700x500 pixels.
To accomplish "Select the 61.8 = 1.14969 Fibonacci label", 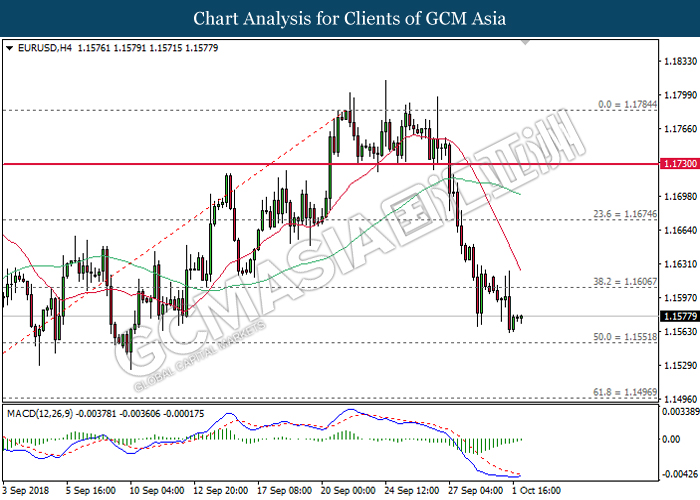I will coord(625,392).
